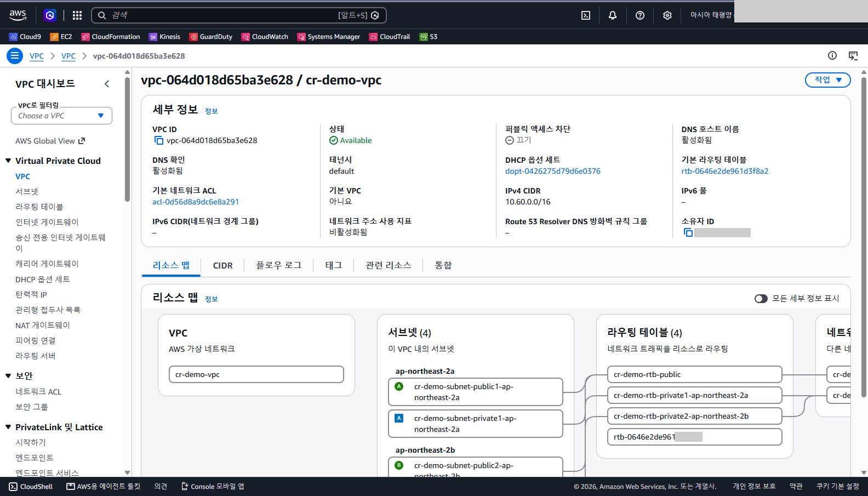This screenshot has height=496, width=868.
Task: Select cr-demo-rtb-public in resource map
Action: 694,374
